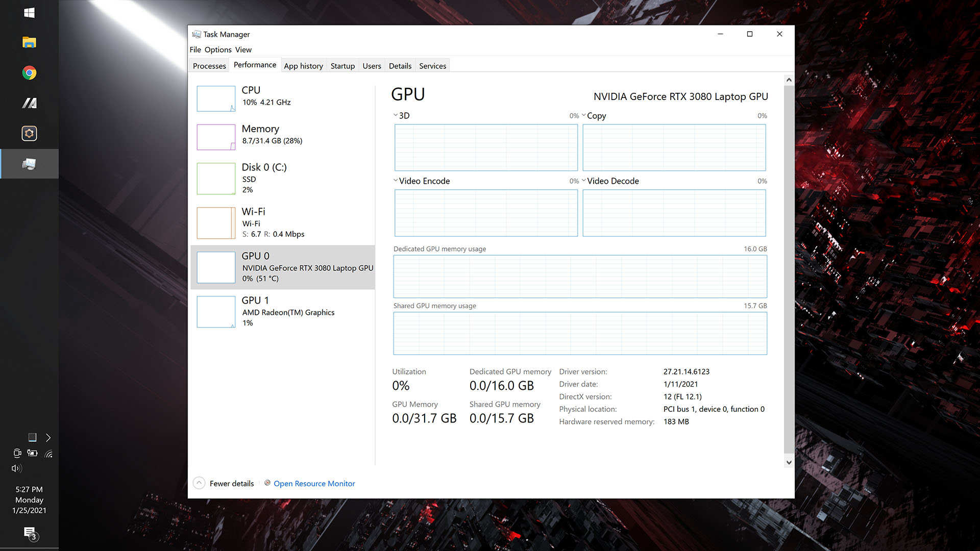The image size is (980, 551).
Task: Click the 0.0/31.7 GB GPU Memory value
Action: [424, 418]
